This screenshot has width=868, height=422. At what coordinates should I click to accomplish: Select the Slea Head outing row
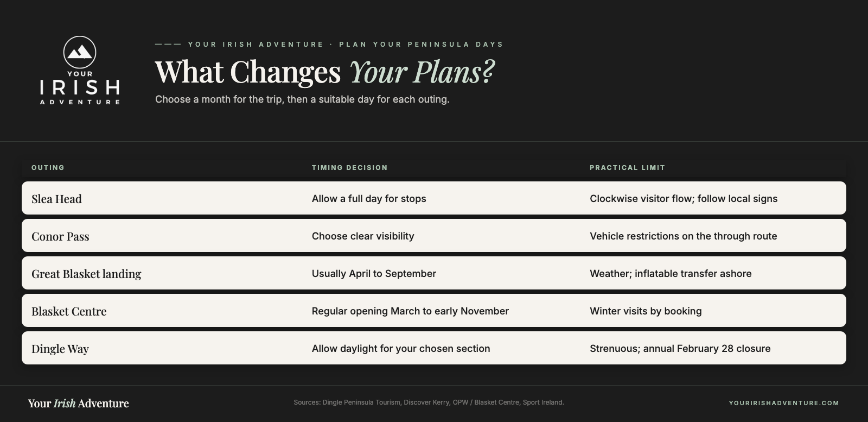[x=434, y=198]
